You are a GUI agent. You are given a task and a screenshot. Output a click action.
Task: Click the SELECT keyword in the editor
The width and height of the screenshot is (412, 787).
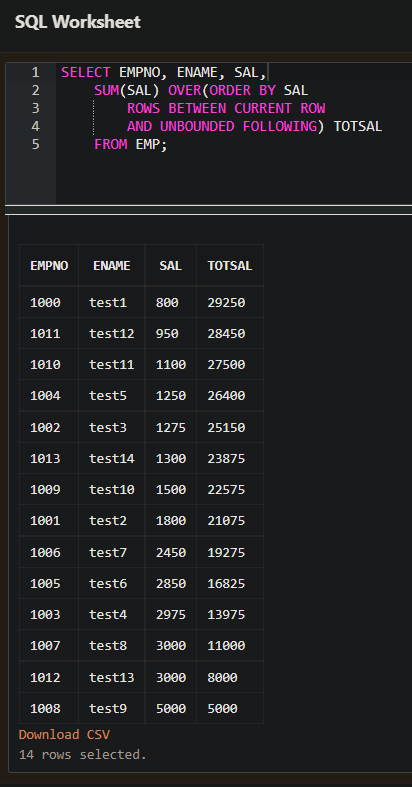[x=86, y=73]
